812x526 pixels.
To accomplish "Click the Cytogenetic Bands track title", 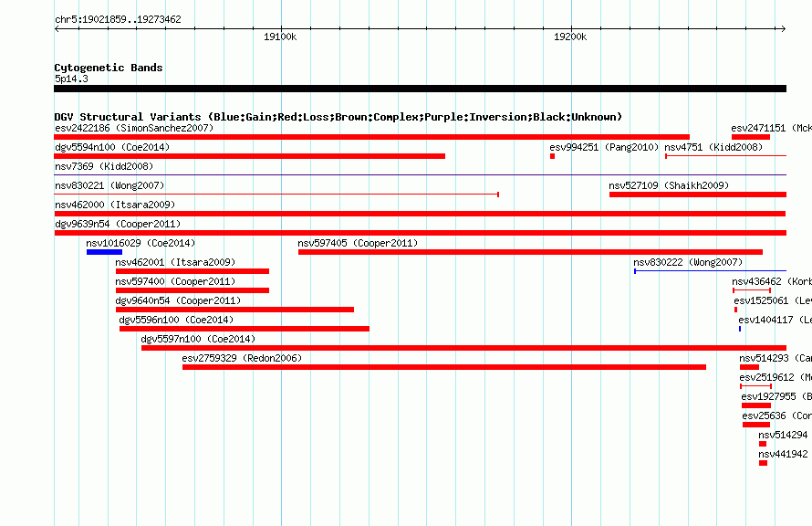I will (x=109, y=68).
